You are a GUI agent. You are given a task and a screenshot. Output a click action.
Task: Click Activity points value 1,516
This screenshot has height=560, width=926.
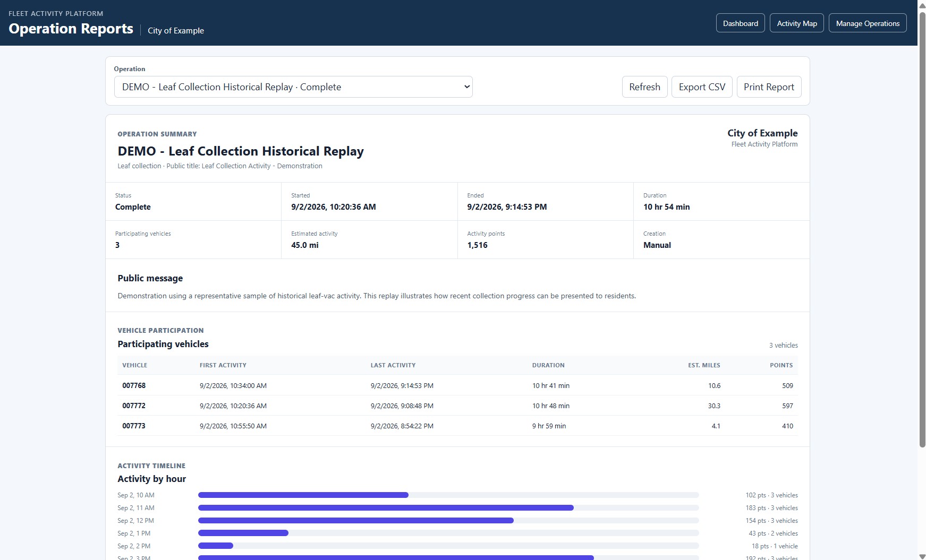[x=477, y=245]
